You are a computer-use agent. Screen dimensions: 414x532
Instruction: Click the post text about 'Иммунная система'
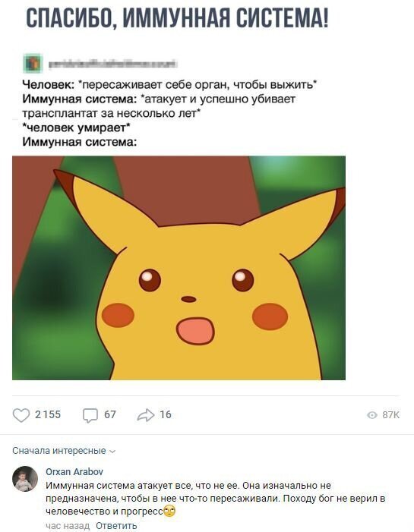tap(170, 113)
